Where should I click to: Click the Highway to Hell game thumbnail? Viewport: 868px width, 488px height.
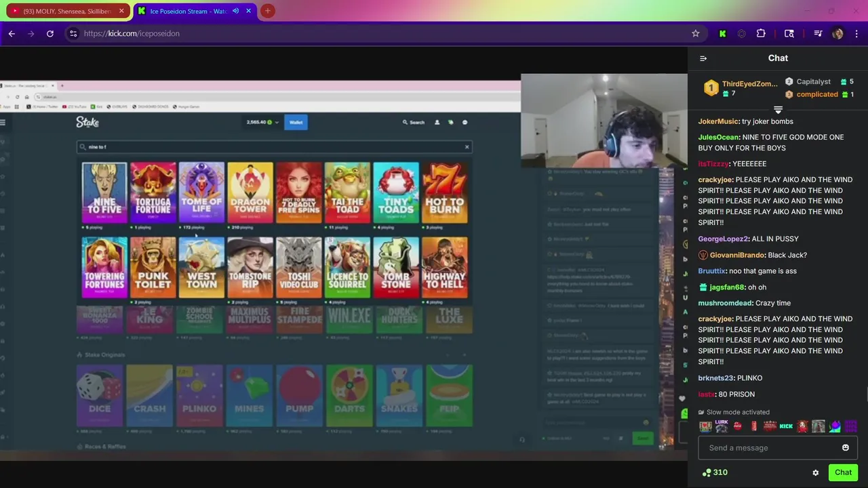coord(445,267)
